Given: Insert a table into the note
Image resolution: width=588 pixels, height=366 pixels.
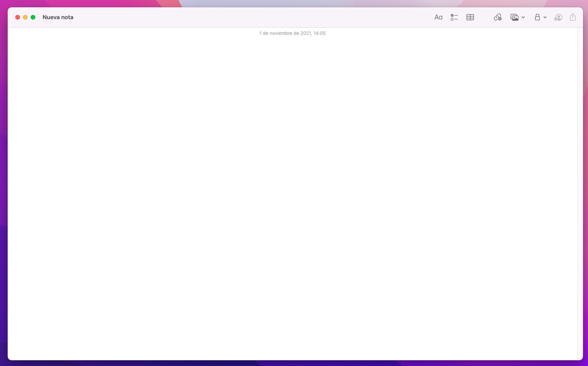Looking at the screenshot, I should pos(470,17).
